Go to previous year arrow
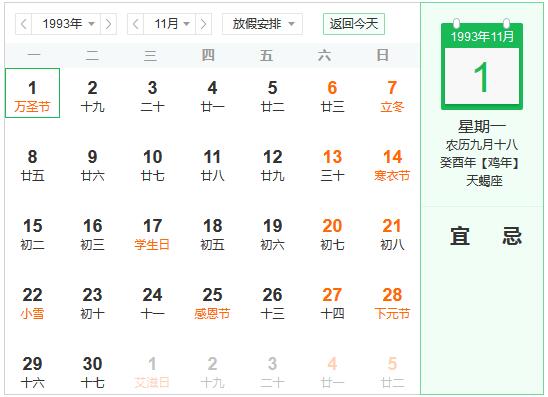This screenshot has height=397, width=548. click(x=23, y=24)
